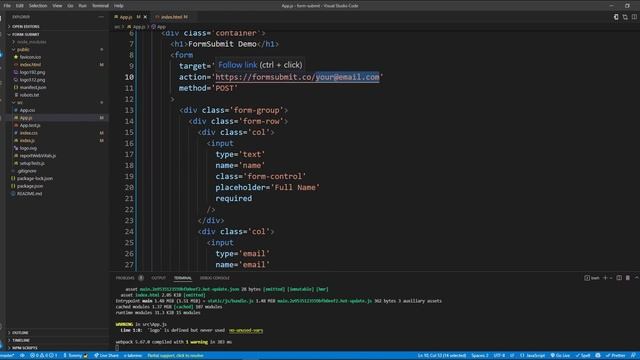
Task: Open the Terminal menu
Action: point(100,6)
